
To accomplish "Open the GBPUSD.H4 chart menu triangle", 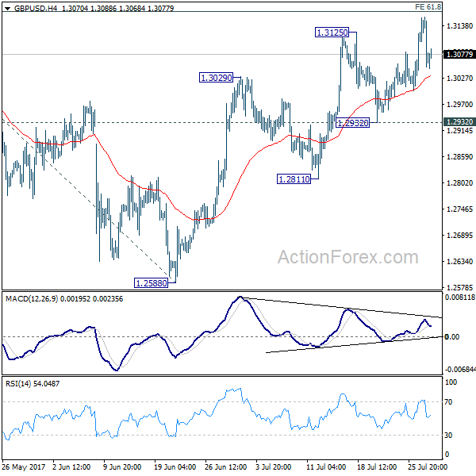I will [x=7, y=9].
